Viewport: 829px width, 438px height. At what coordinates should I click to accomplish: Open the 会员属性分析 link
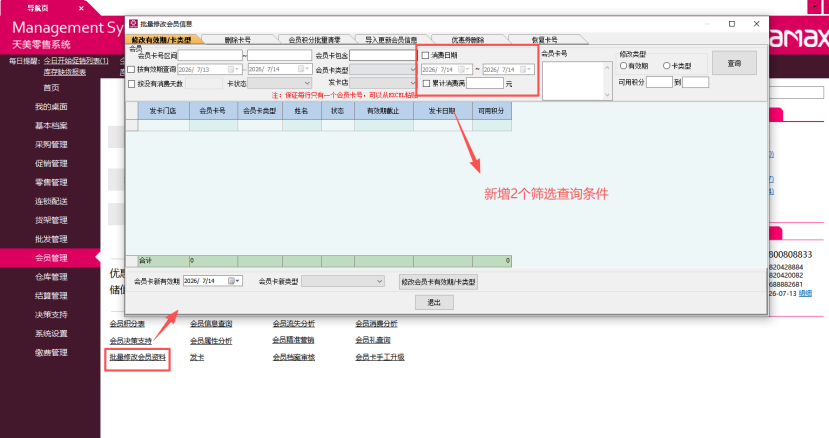(x=211, y=341)
